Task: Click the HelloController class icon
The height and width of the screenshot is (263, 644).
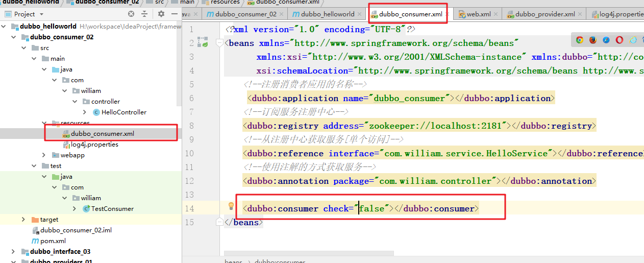Action: 96,112
